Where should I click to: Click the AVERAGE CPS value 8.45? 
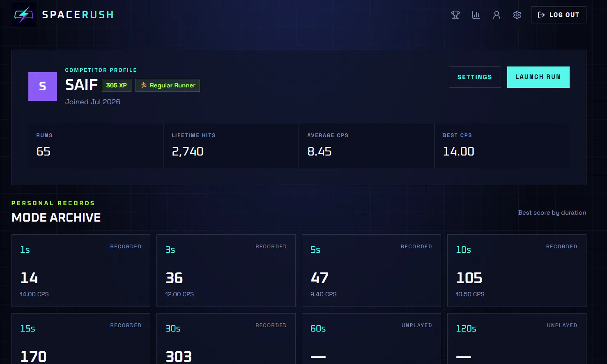(320, 151)
